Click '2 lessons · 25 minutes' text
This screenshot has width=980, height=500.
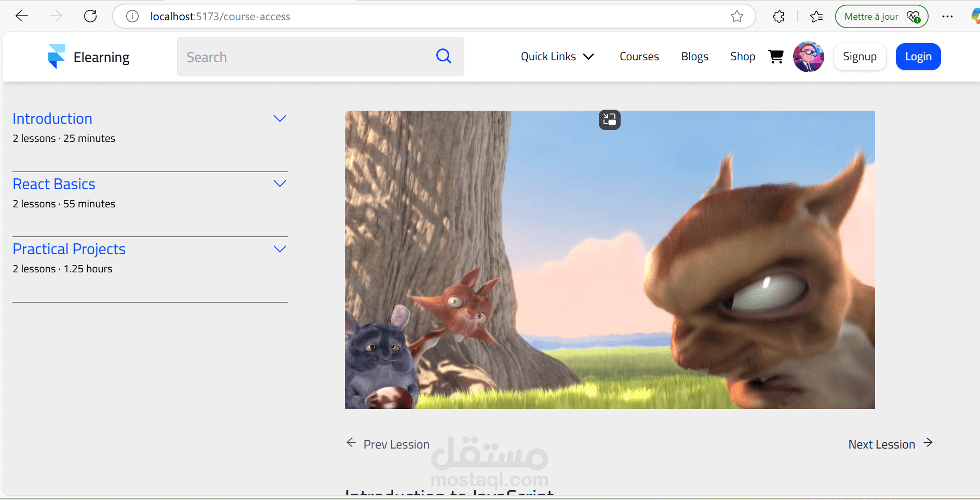(x=64, y=138)
